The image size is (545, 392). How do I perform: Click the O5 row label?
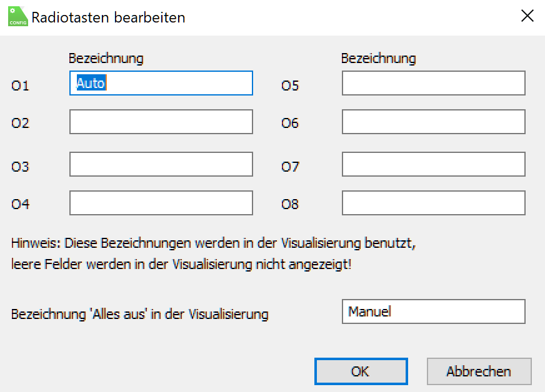click(x=290, y=86)
